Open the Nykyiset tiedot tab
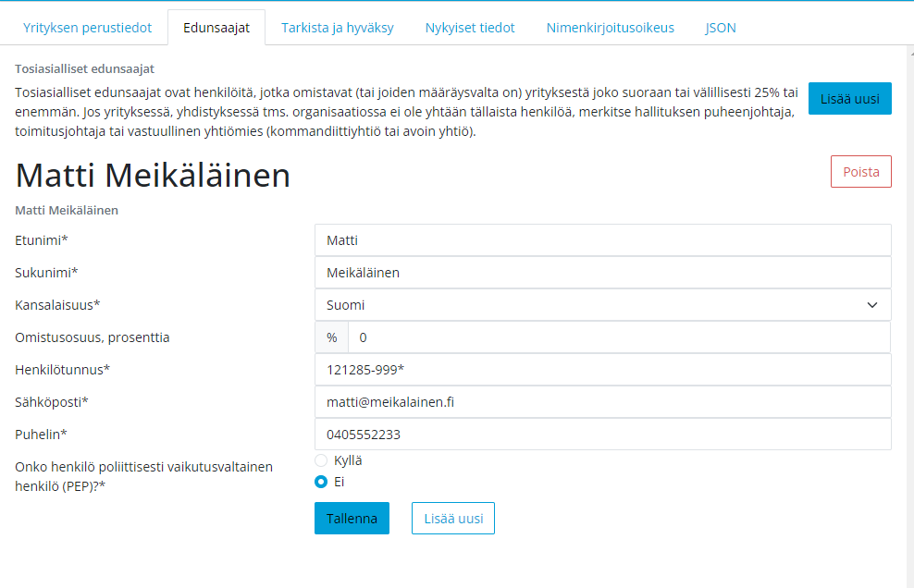Viewport: 914px width, 588px height. (470, 28)
